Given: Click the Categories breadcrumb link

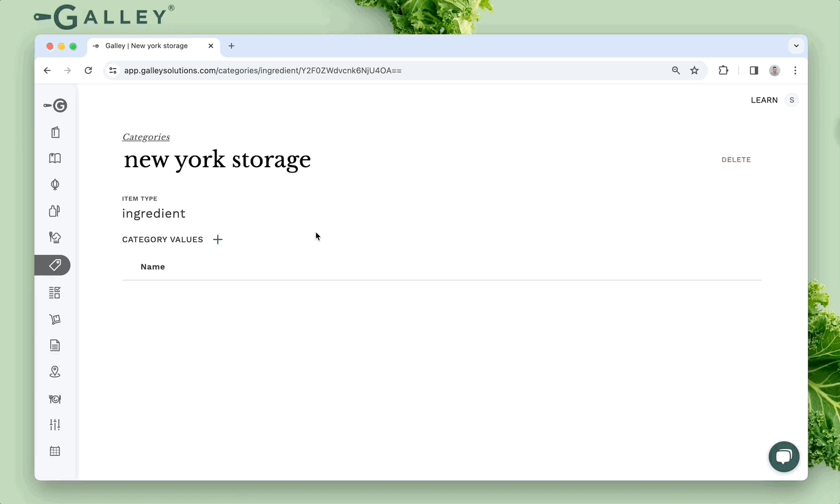Looking at the screenshot, I should pyautogui.click(x=146, y=137).
